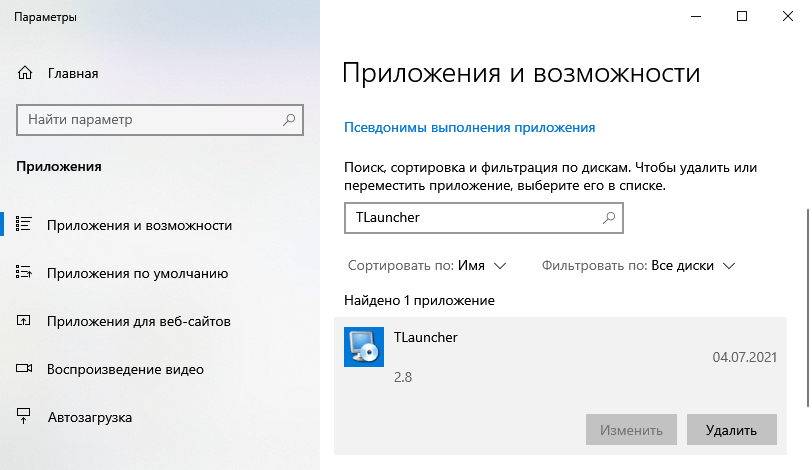
Task: Open the 'Автозагрузка' sidebar icon
Action: click(25, 417)
